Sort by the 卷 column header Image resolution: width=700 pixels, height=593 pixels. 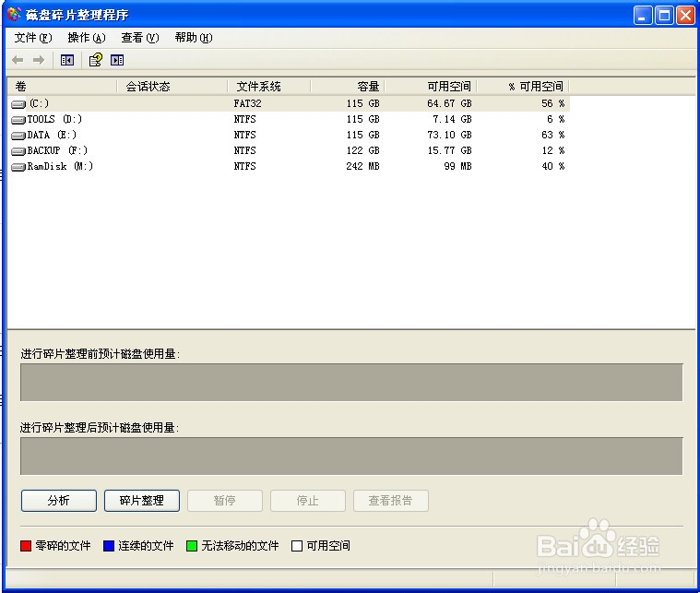(x=62, y=86)
